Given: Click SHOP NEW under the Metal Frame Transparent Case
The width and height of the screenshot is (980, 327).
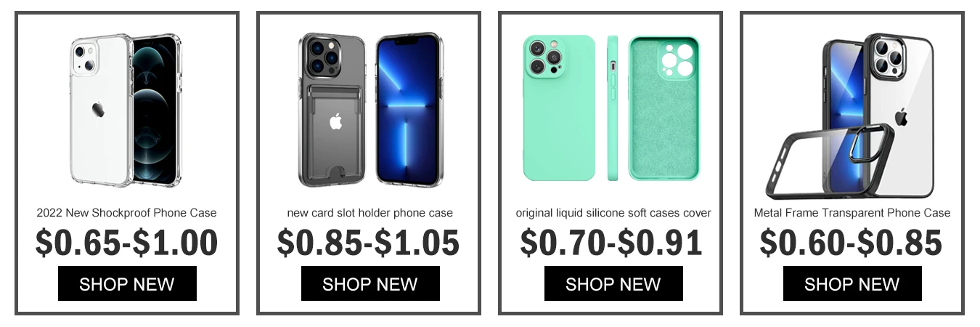Looking at the screenshot, I should 852,283.
